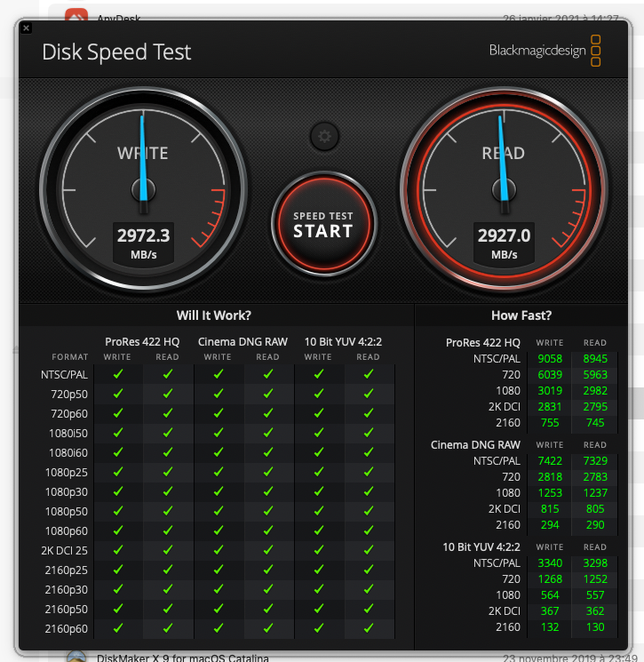This screenshot has width=644, height=662.
Task: Click the Write gauge speed readout 2972.3
Action: tap(144, 235)
